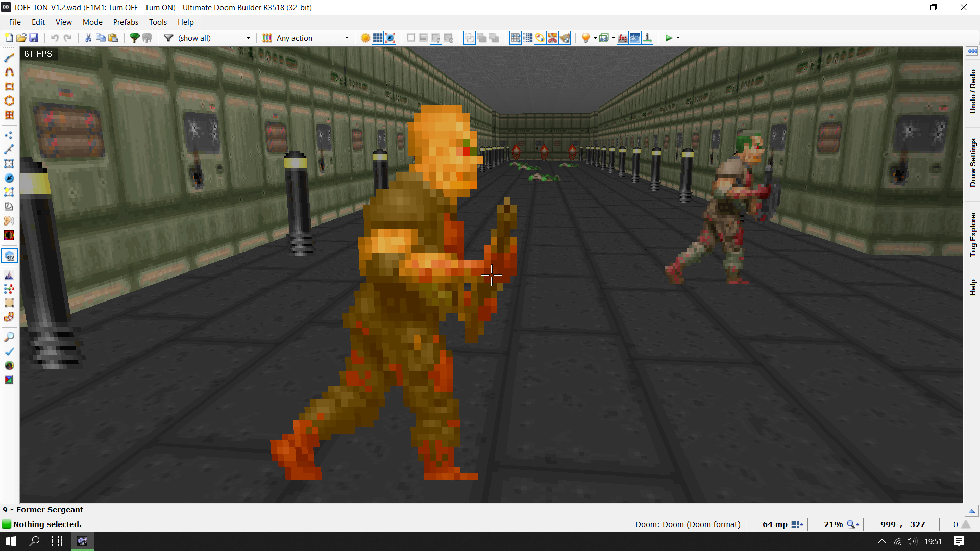Open Tag Explorer side panel
The width and height of the screenshot is (980, 551).
click(972, 234)
